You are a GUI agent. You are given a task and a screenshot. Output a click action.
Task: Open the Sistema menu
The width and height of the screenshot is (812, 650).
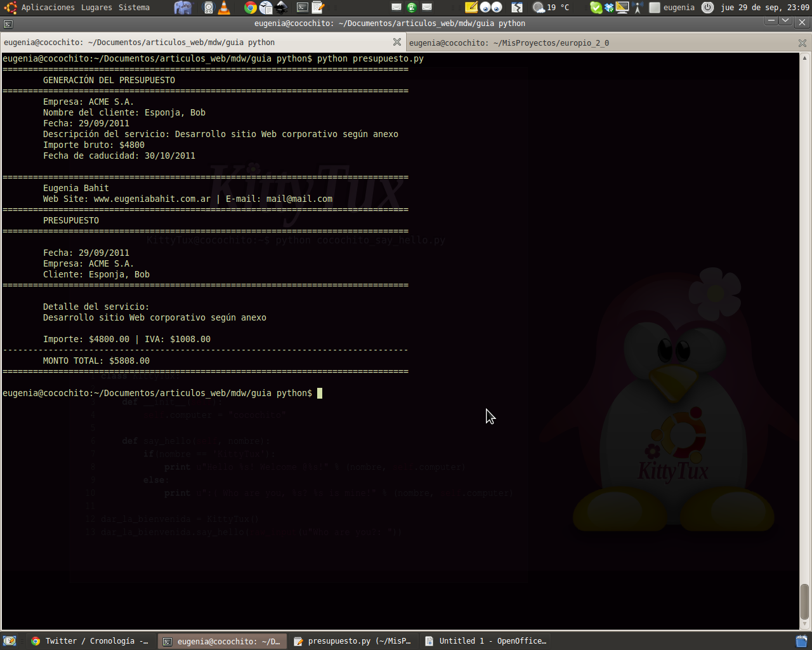[x=134, y=8]
